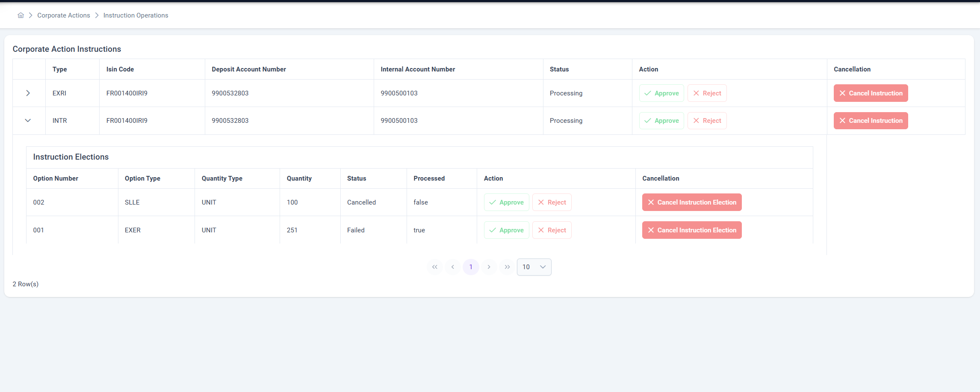Select page 1 in pagination
The height and width of the screenshot is (392, 980).
[x=471, y=267]
